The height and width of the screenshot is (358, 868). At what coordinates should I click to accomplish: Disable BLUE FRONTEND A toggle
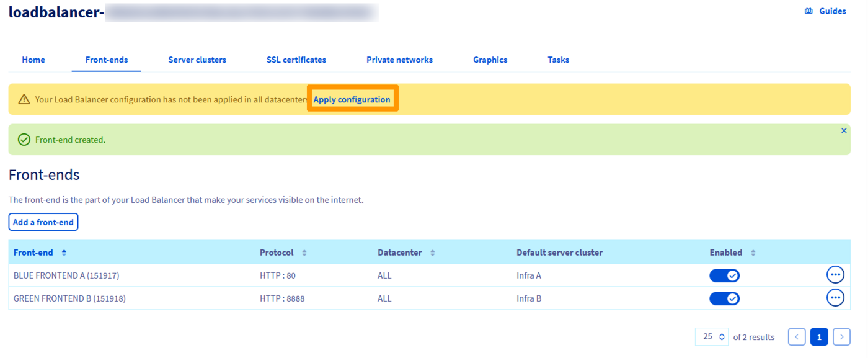coord(724,275)
